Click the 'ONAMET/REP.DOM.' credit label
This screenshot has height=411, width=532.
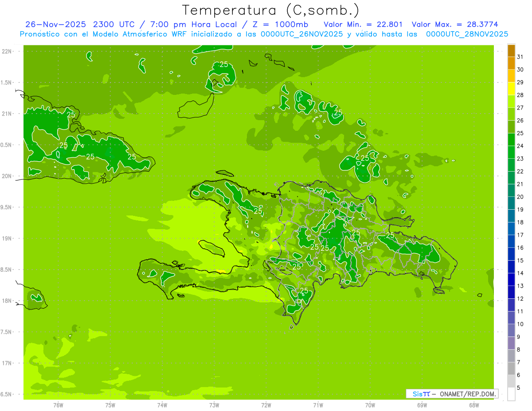(468, 394)
